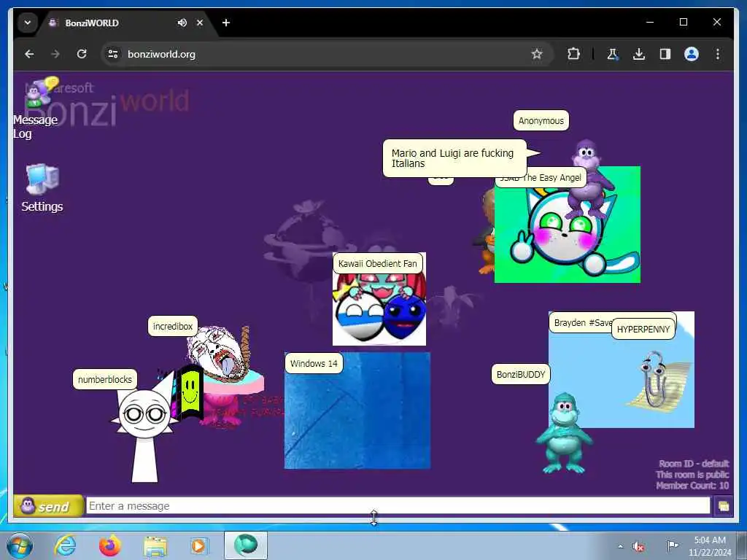Click the yellow icon right of message field
747x560 pixels.
pos(723,506)
